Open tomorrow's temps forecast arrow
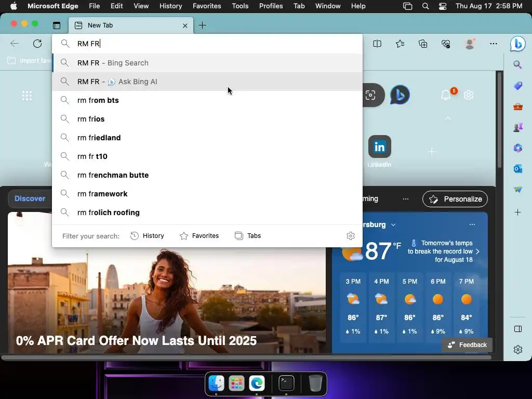Image resolution: width=532 pixels, height=399 pixels. [478, 251]
